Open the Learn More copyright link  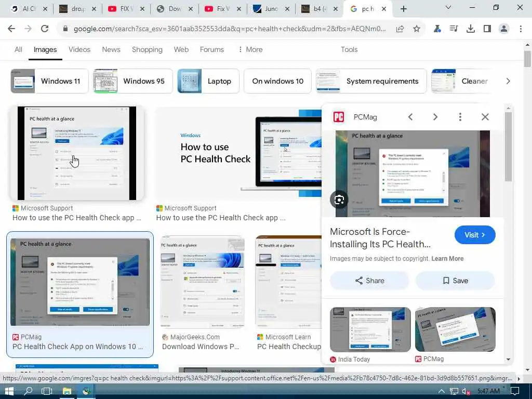(447, 259)
